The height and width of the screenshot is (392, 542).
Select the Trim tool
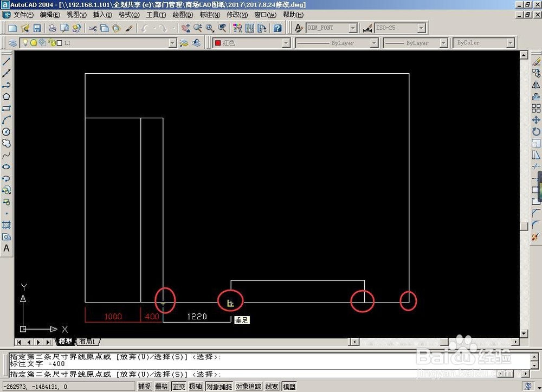(536, 166)
